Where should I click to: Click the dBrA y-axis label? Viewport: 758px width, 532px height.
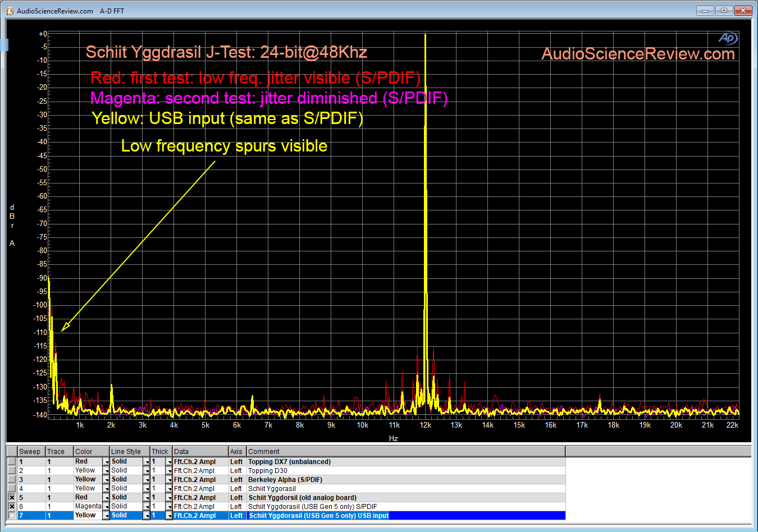tap(12, 225)
